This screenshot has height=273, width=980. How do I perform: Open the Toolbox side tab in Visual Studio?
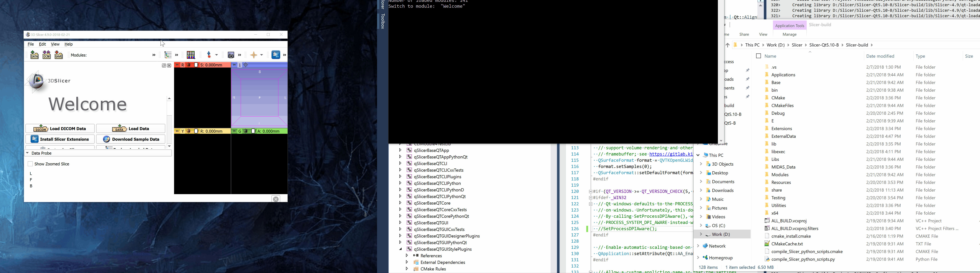(x=383, y=21)
